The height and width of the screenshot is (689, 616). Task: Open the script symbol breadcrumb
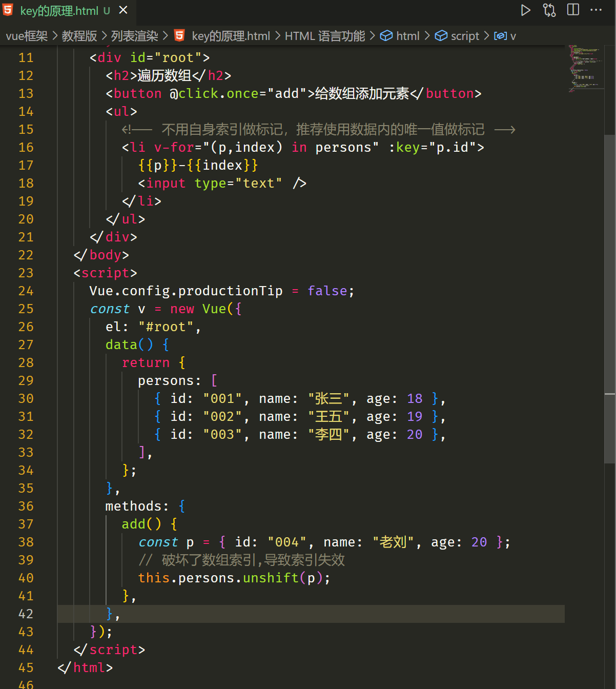click(x=465, y=36)
